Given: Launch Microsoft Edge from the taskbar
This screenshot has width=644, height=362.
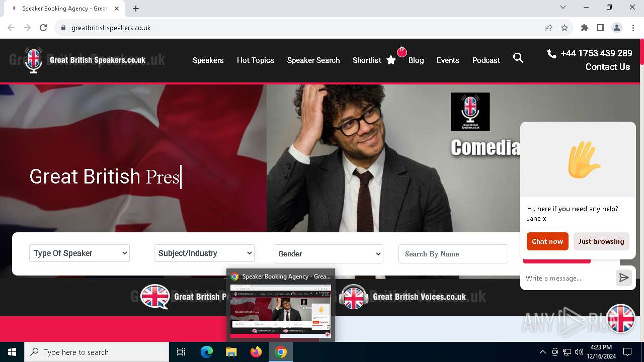Looking at the screenshot, I should [x=207, y=352].
